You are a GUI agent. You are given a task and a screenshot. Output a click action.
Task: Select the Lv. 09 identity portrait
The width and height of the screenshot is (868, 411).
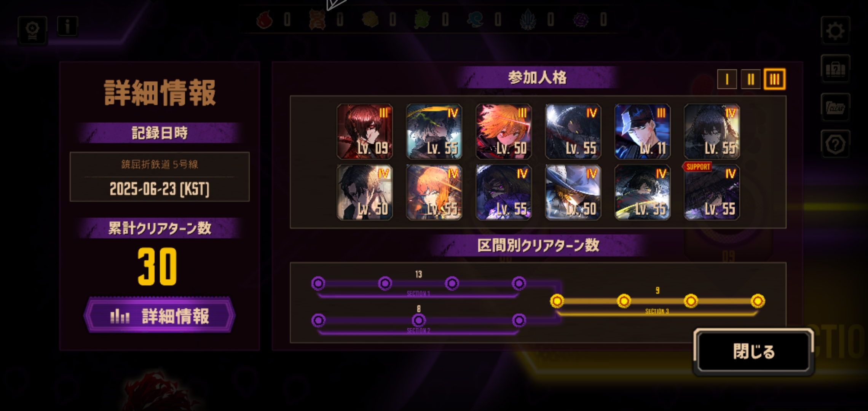click(x=365, y=131)
